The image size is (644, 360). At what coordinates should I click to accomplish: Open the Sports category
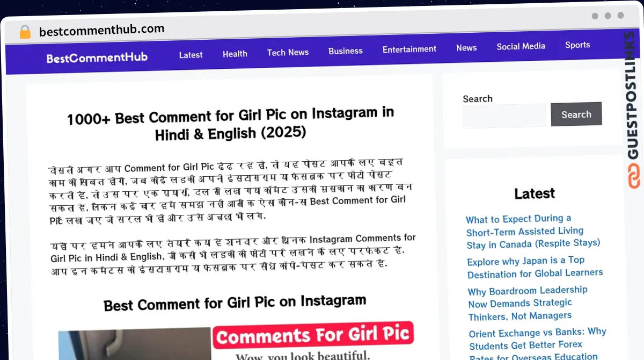(x=577, y=45)
